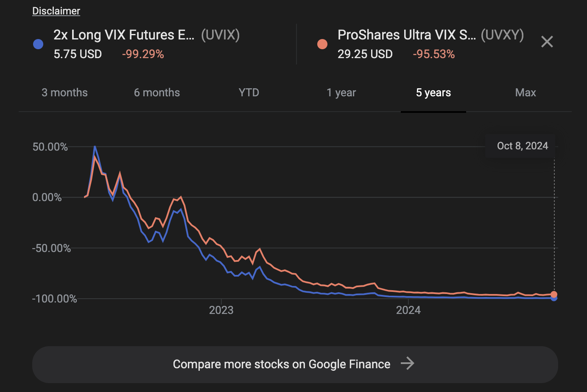The image size is (587, 392).
Task: Switch to the 3 months tab
Action: pos(64,92)
